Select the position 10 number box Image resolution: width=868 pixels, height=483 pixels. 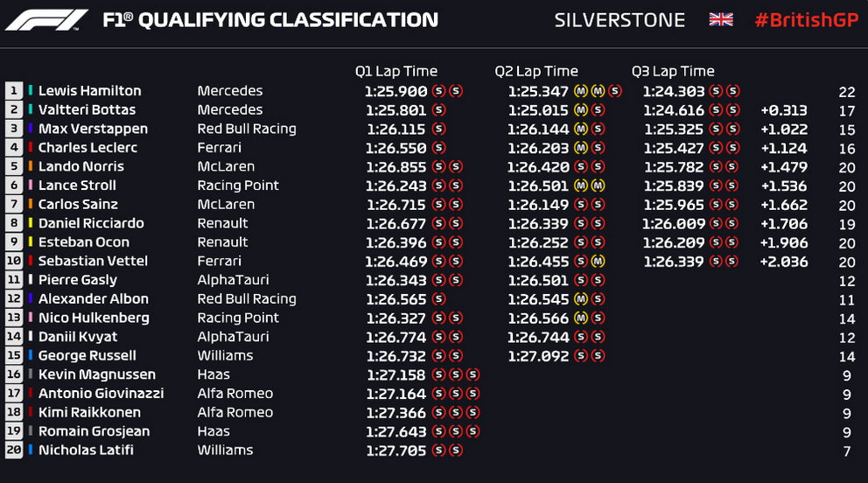click(14, 262)
